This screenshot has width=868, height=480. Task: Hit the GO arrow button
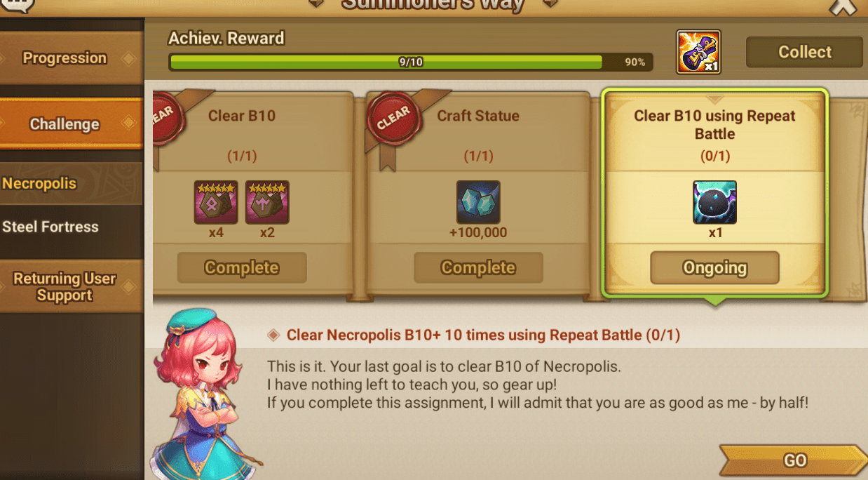point(794,460)
